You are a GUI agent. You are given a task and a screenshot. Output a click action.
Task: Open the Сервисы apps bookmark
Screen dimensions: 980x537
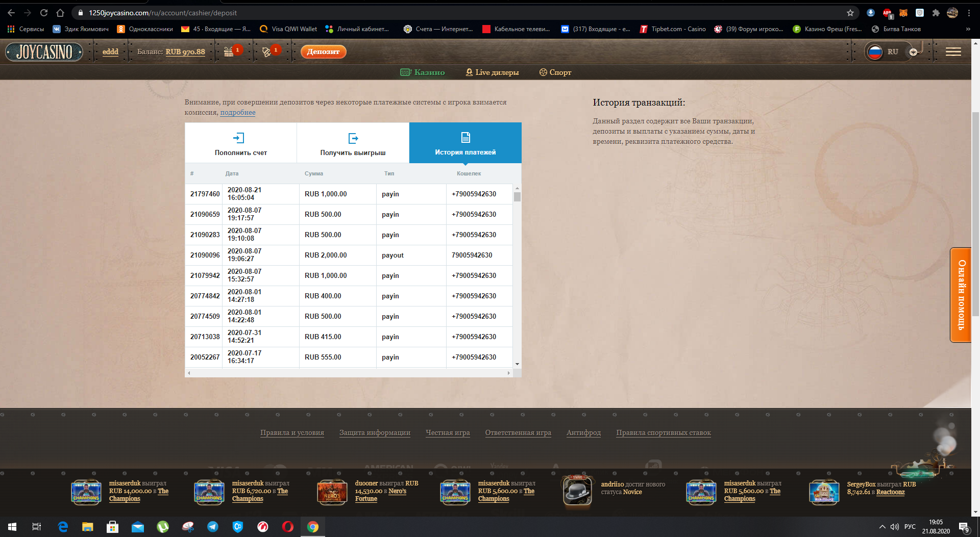click(26, 29)
